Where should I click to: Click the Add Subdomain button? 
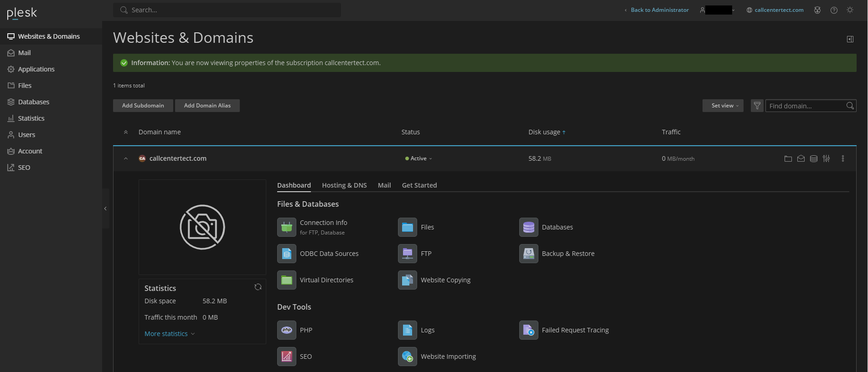click(143, 106)
